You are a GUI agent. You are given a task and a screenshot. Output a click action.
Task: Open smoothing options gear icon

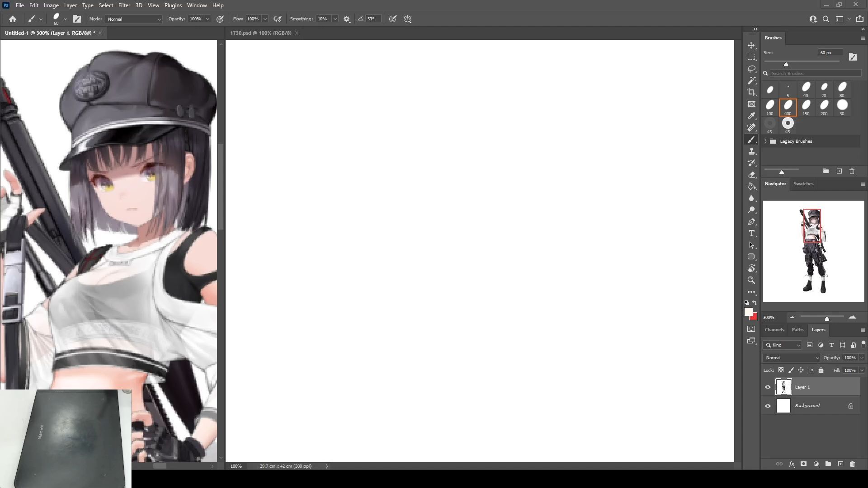click(x=347, y=19)
